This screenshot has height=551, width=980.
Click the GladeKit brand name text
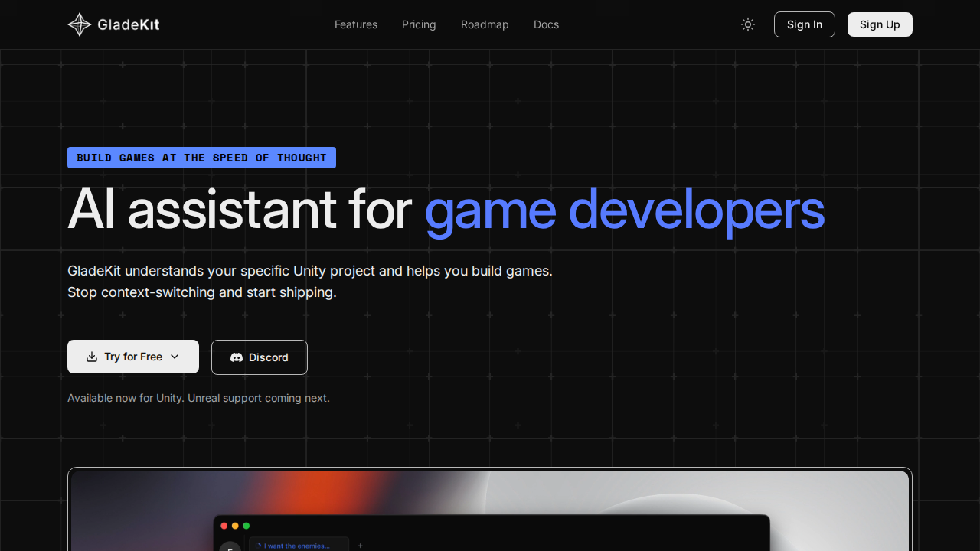click(x=129, y=24)
